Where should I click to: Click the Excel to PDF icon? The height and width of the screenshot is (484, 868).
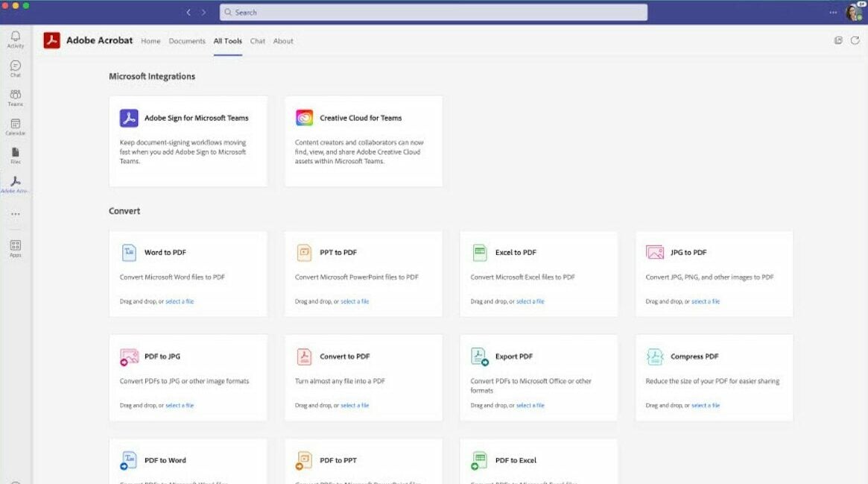479,253
